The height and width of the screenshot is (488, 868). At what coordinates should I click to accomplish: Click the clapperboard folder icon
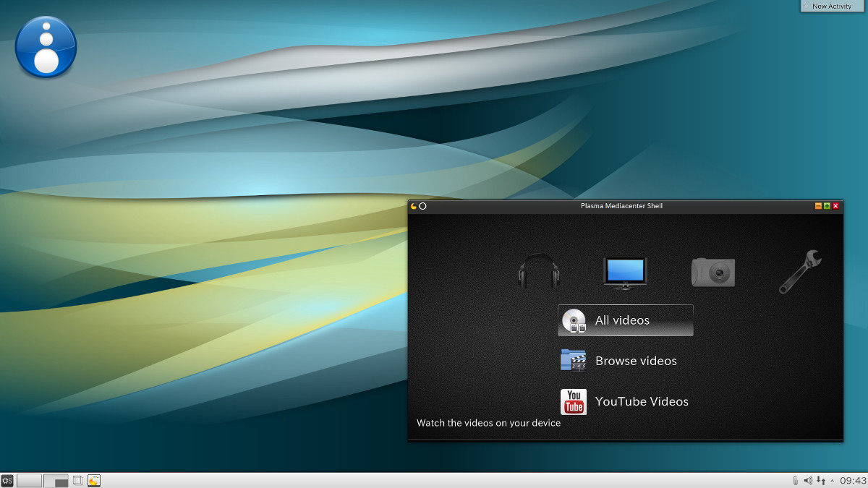pos(574,361)
